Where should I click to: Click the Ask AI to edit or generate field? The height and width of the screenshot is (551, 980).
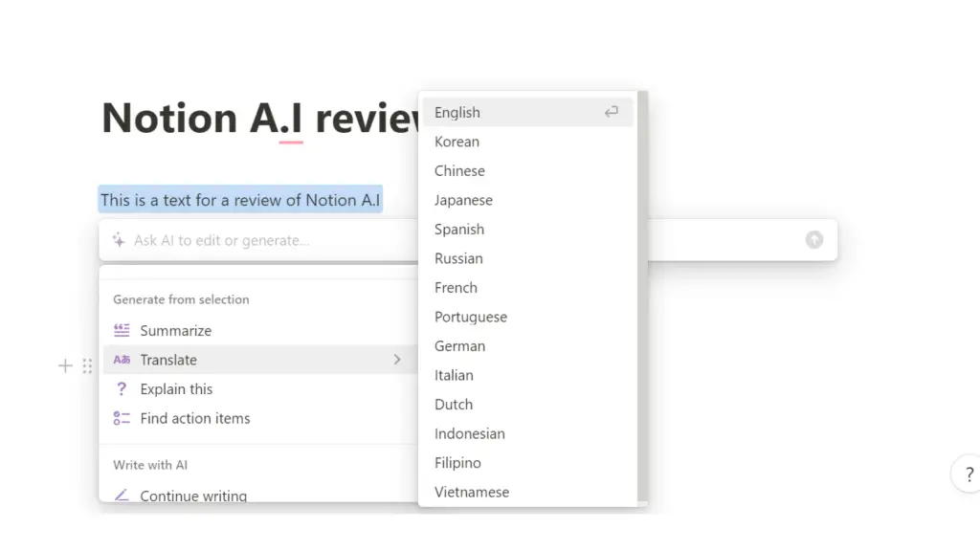pyautogui.click(x=467, y=240)
